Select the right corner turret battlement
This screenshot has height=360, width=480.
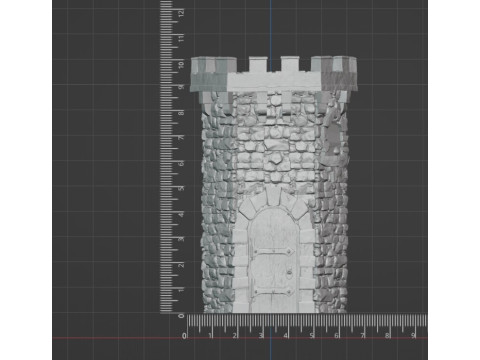point(334,74)
